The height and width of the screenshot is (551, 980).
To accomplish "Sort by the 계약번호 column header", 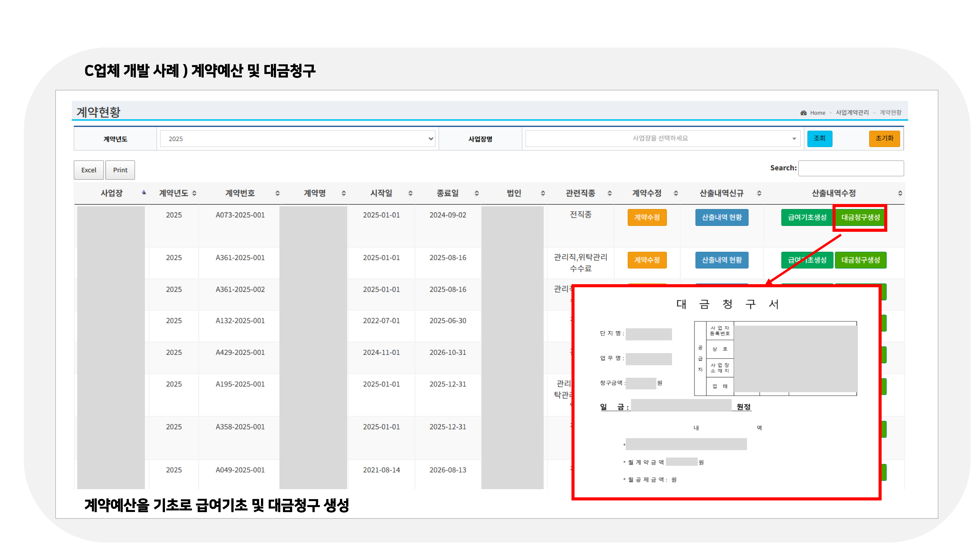I will [240, 193].
